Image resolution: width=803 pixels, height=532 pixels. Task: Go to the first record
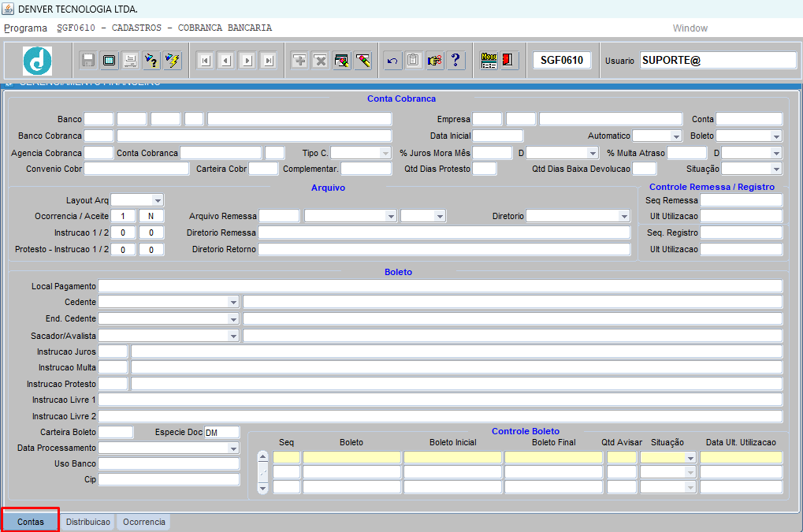(x=205, y=61)
